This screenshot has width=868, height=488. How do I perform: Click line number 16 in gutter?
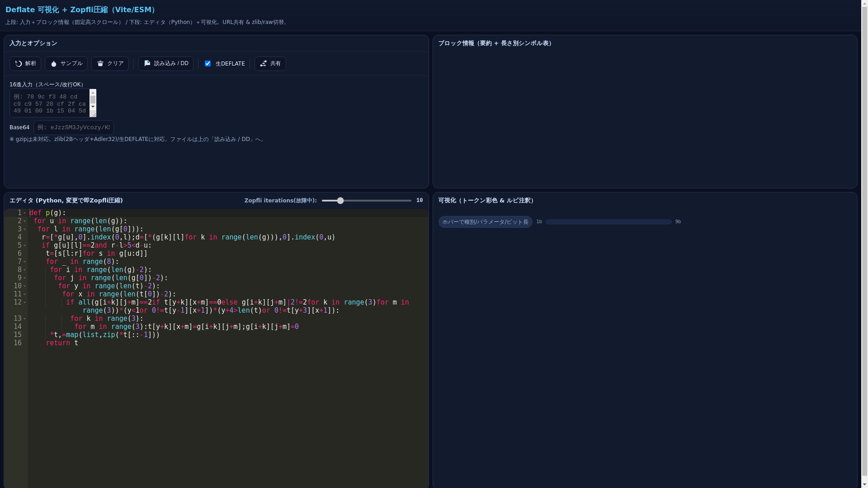coord(18,343)
